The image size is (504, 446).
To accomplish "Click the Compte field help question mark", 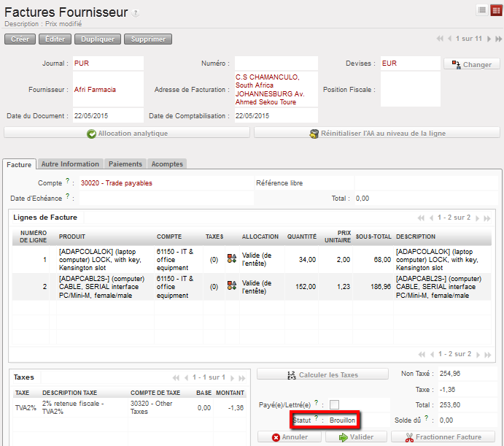I will tap(68, 182).
